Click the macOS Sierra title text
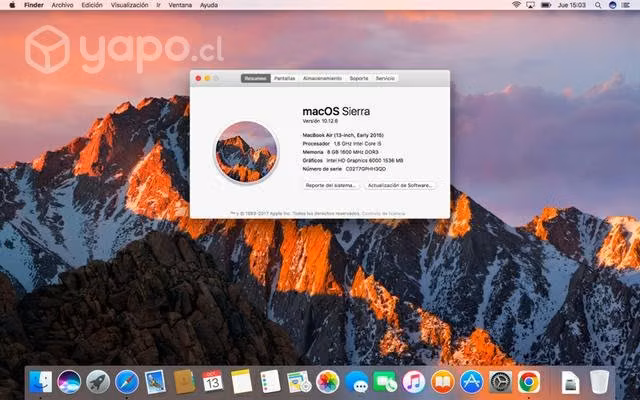The image size is (640, 400). pos(336,111)
